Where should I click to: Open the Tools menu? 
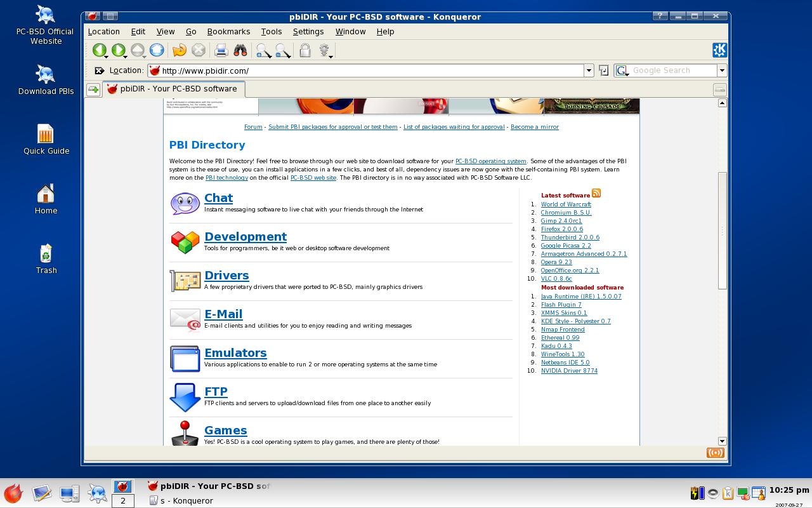pyautogui.click(x=272, y=31)
